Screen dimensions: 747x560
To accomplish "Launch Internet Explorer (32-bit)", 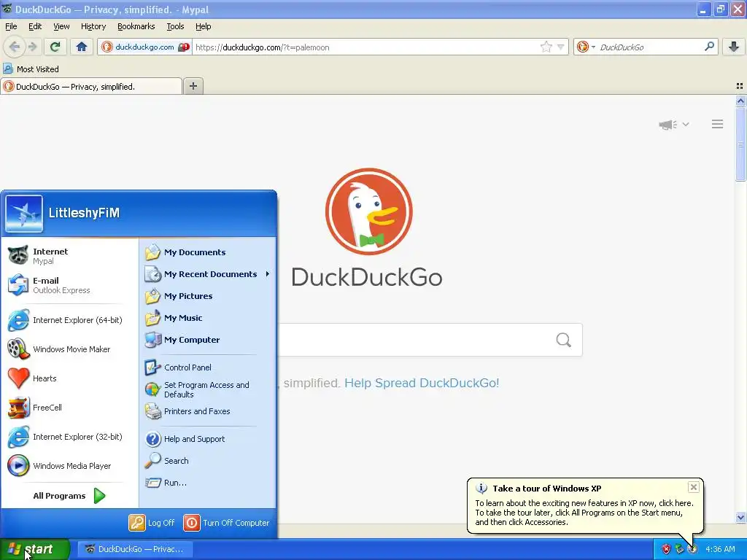I will [69, 437].
